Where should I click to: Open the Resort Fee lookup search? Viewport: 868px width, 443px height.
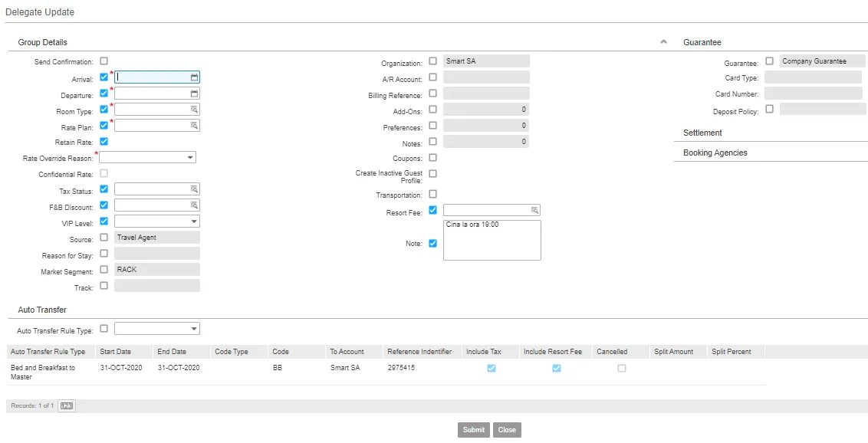pos(534,210)
